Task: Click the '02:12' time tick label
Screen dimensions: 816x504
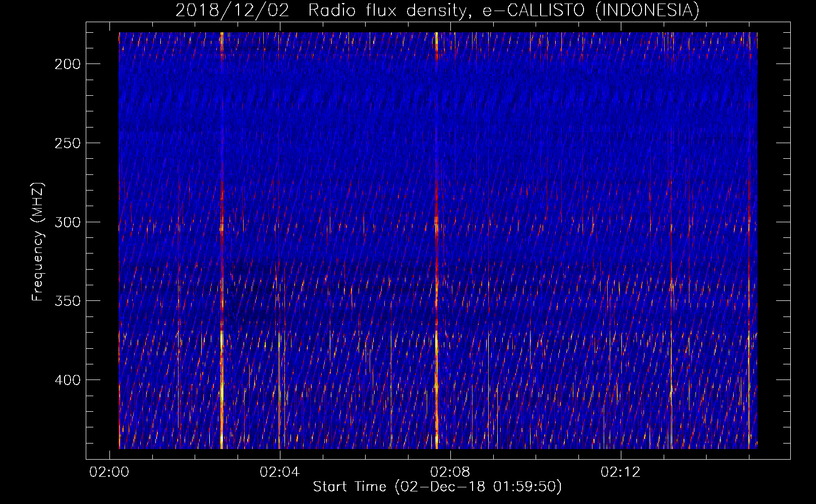Action: [620, 472]
